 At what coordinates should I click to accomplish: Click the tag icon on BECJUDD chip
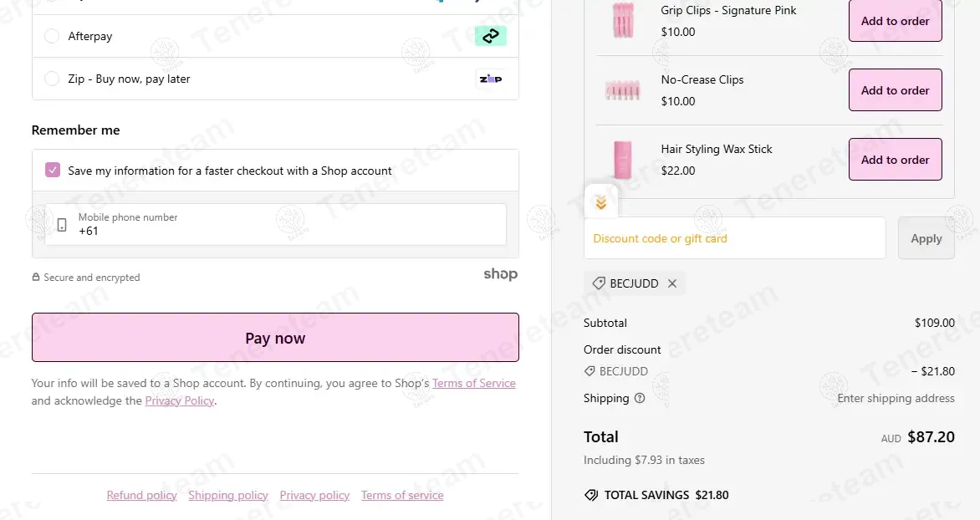[599, 283]
